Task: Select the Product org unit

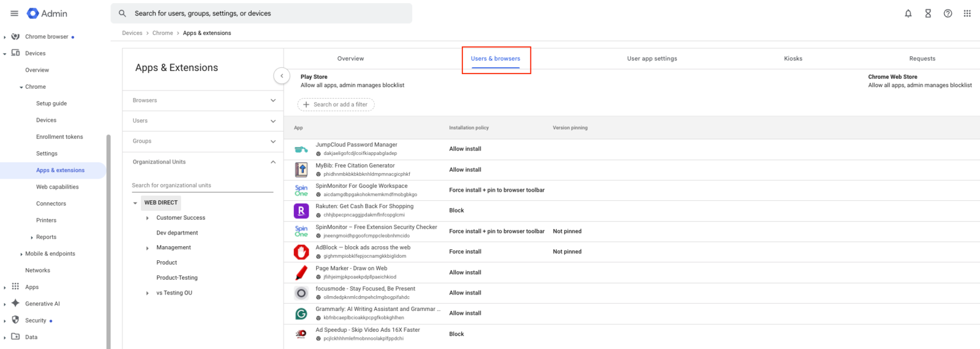Action: (167, 263)
